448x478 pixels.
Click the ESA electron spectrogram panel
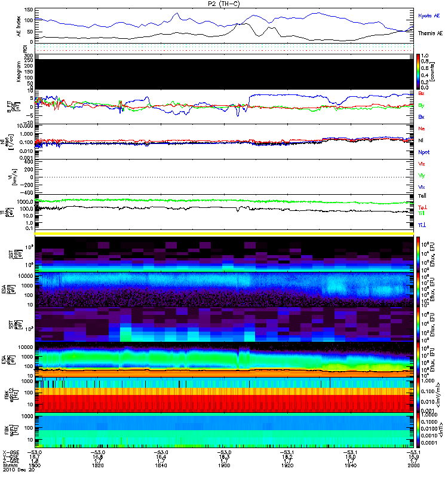click(x=225, y=360)
